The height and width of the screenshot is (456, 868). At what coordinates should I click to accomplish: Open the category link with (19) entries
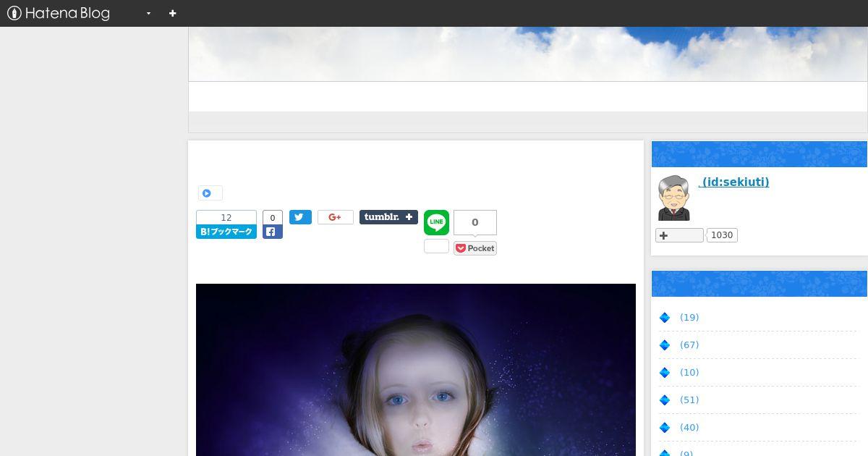tap(689, 317)
